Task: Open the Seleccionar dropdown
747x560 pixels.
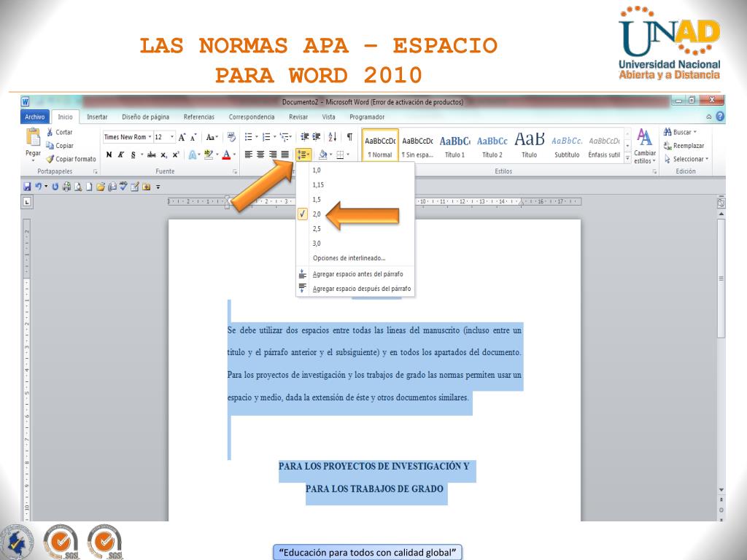Action: coord(686,159)
